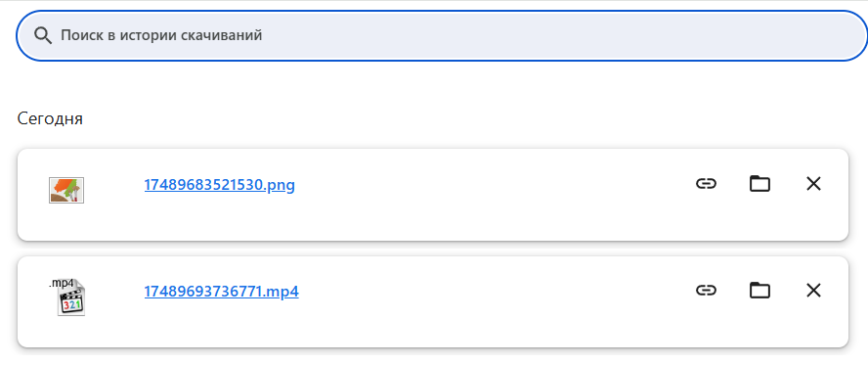Click the mp4 clapperboard file icon
Viewport: 868px width, 365px height.
[71, 300]
